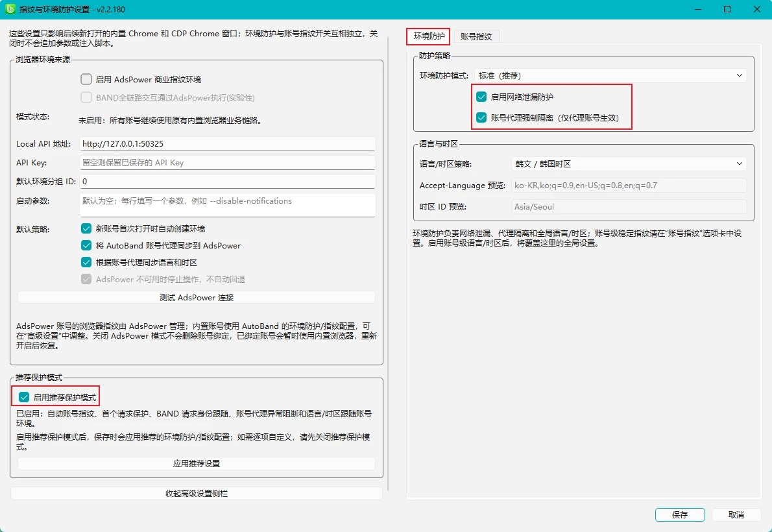The image size is (772, 532).
Task: Focus the Local API 地址 field
Action: pos(228,144)
